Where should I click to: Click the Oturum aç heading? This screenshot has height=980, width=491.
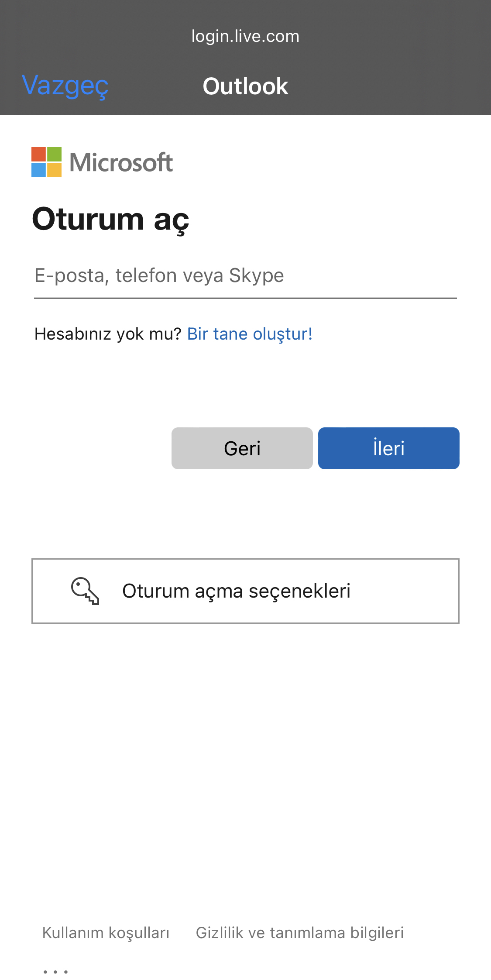(x=111, y=220)
